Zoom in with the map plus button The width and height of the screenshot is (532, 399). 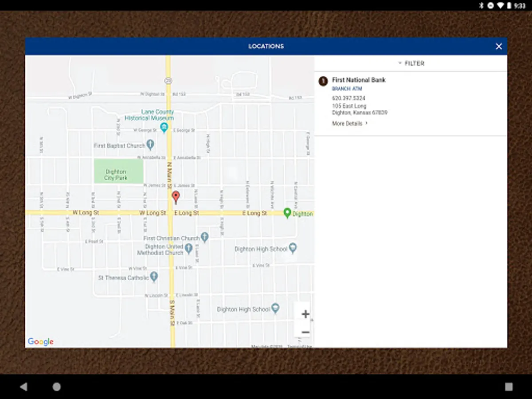tap(305, 314)
